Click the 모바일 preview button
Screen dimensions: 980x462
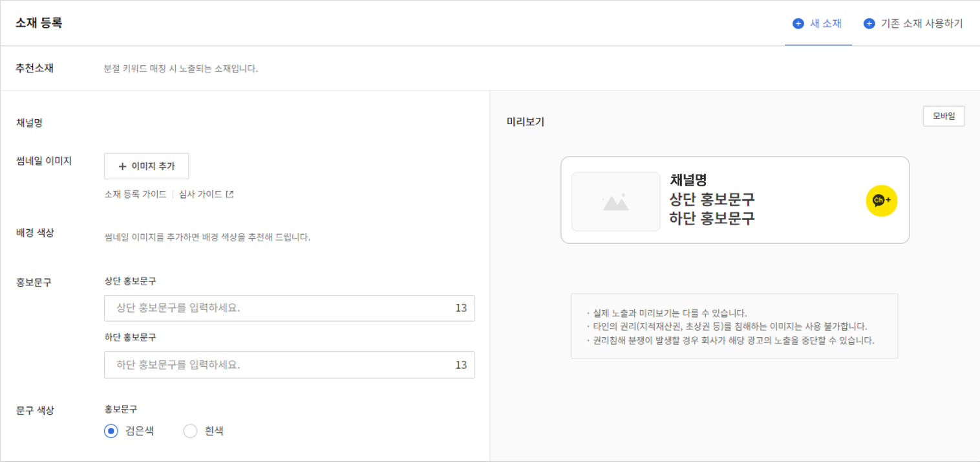click(943, 116)
